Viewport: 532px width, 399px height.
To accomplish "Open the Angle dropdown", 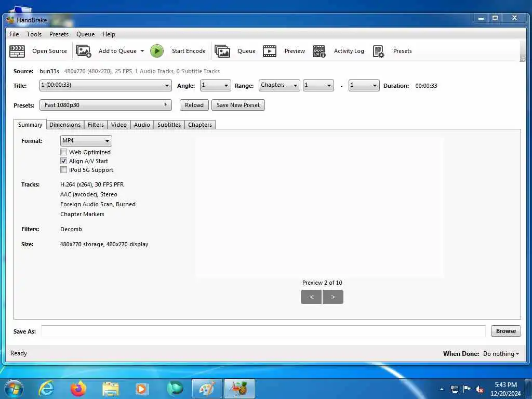I will (x=215, y=85).
